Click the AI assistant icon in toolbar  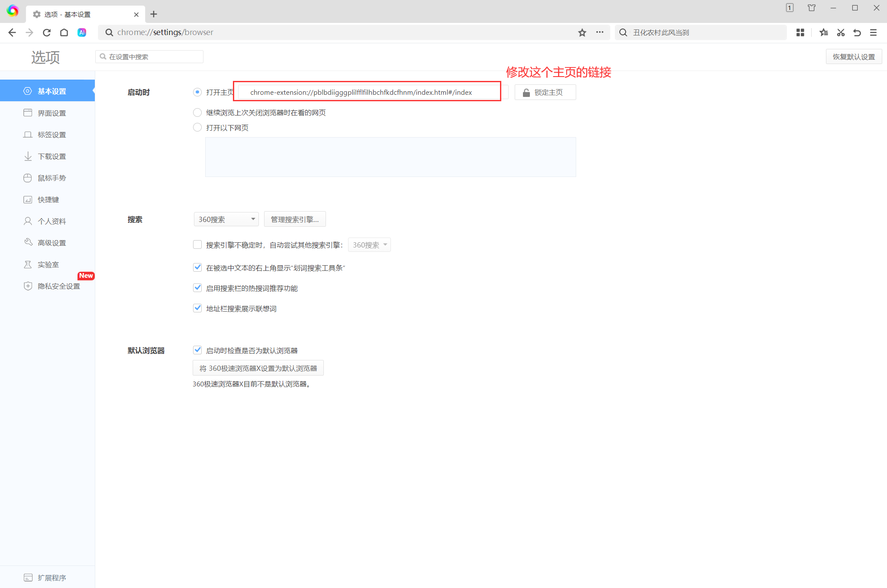pos(82,32)
